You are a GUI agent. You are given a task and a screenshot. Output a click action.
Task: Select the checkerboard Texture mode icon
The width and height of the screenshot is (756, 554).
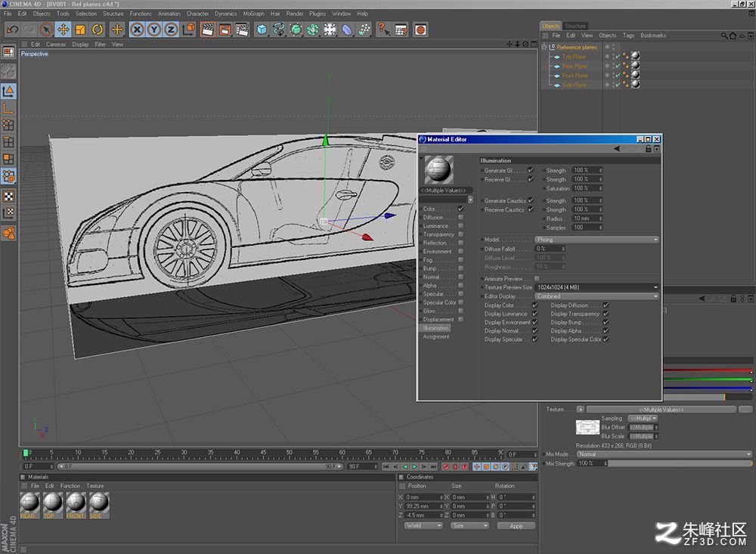(x=8, y=197)
